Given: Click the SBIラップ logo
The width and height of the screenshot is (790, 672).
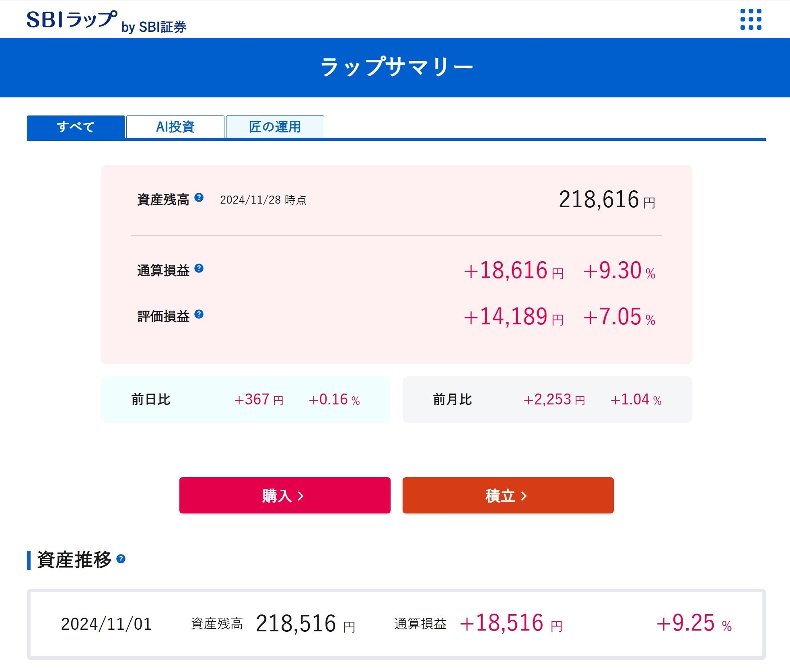Looking at the screenshot, I should tap(72, 19).
